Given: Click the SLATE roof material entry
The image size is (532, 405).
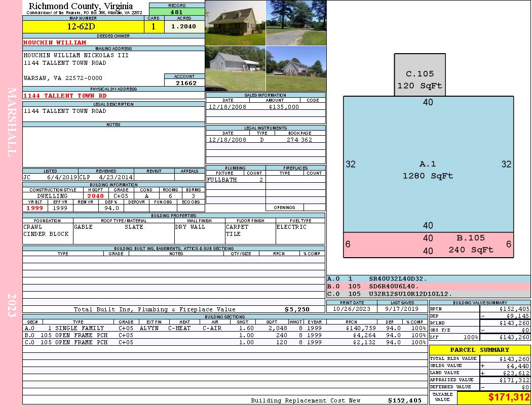Looking at the screenshot, I should (x=134, y=227).
